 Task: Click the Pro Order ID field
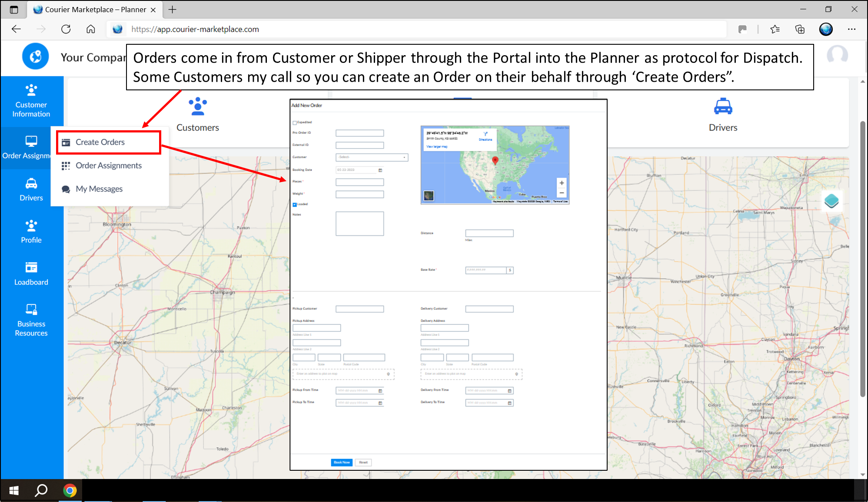[359, 133]
